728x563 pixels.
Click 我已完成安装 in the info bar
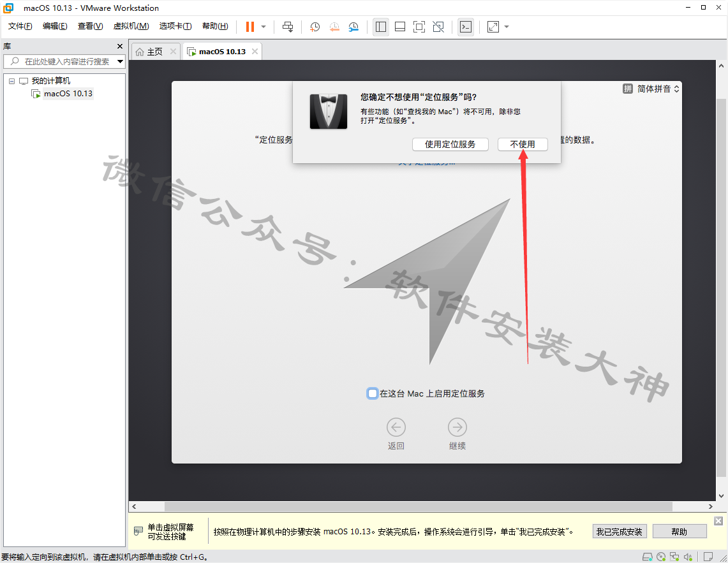[620, 531]
